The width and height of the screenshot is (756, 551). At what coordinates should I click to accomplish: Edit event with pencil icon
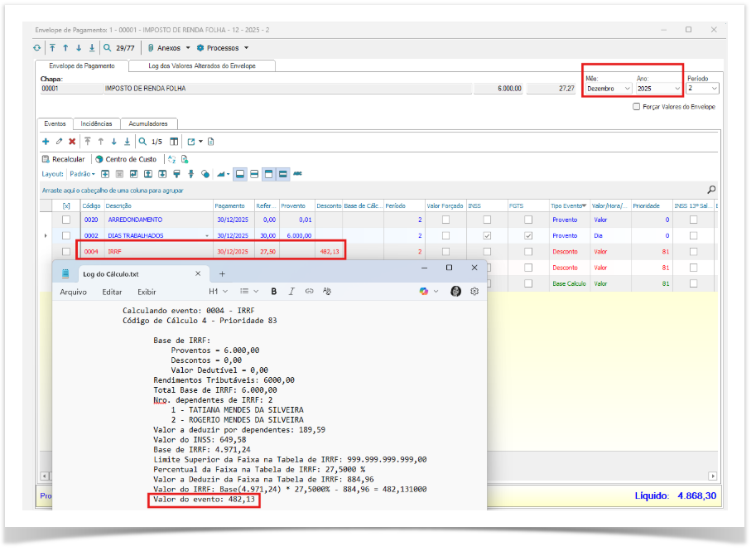point(59,142)
